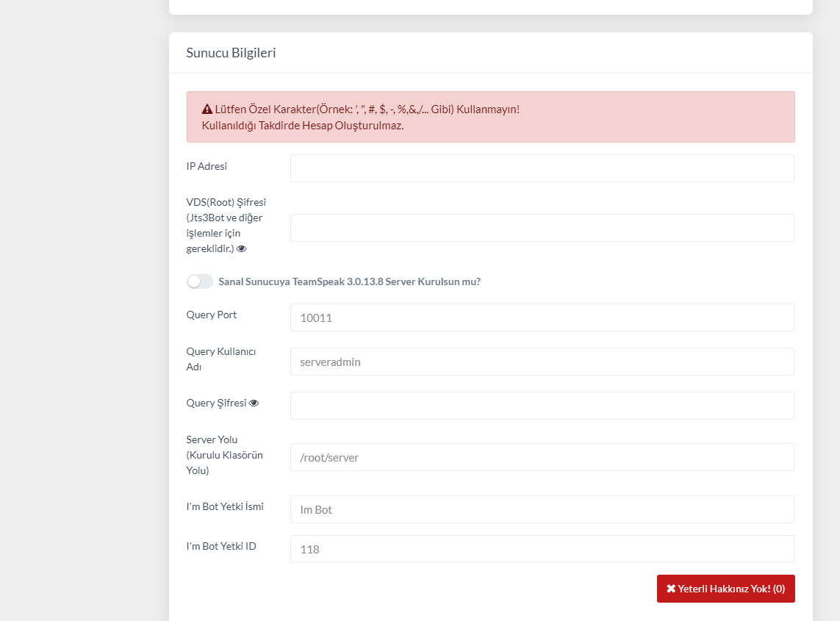Click the 'IP Adresi' label
The height and width of the screenshot is (621, 840).
207,166
